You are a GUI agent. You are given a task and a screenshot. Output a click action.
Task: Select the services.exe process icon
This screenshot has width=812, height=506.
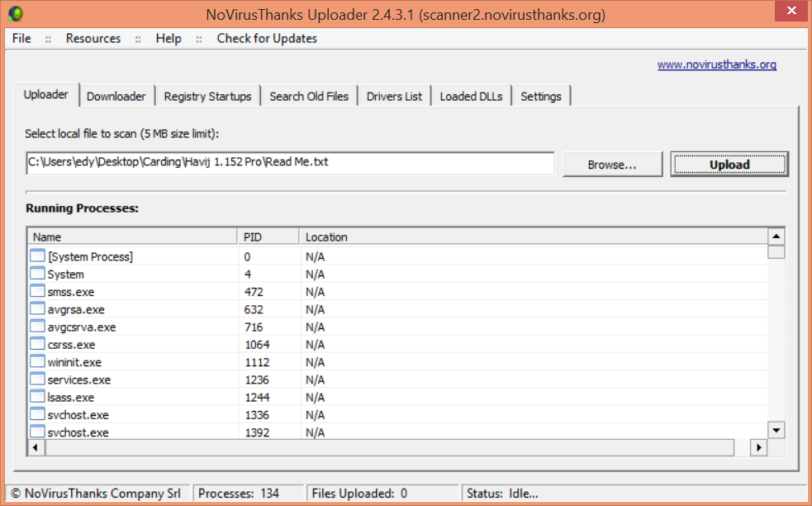pyautogui.click(x=37, y=379)
